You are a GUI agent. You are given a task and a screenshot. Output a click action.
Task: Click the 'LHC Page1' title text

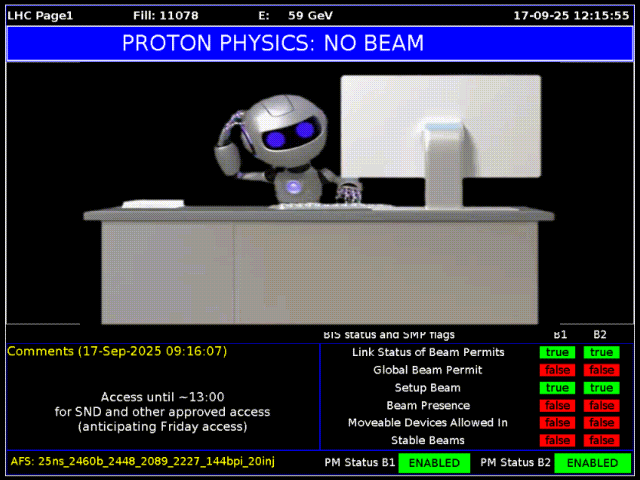40,16
